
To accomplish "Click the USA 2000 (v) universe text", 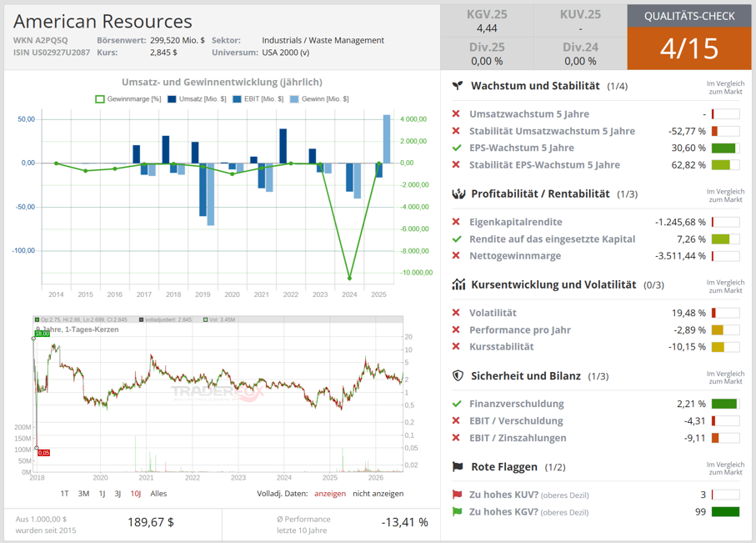I will point(286,53).
